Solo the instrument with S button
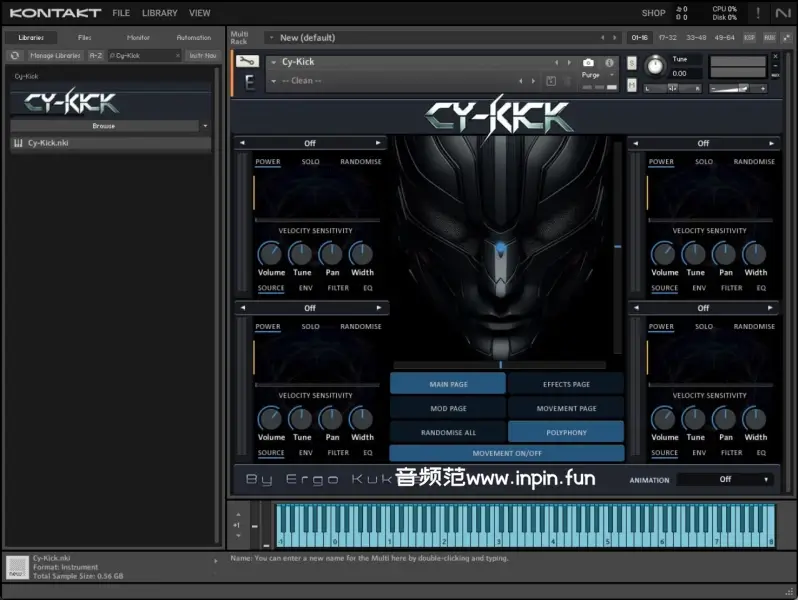 tap(631, 62)
